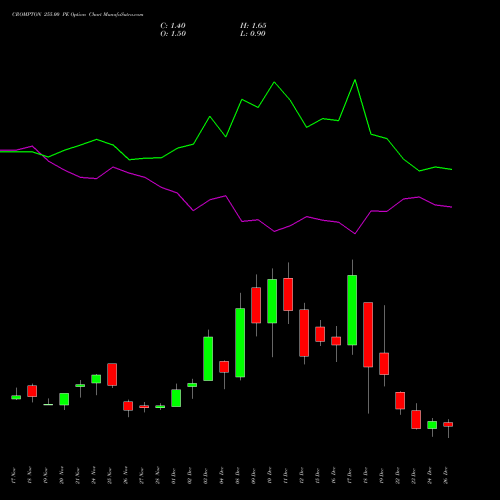Click the 28 Nov date label
The image size is (500, 500).
[158, 476]
